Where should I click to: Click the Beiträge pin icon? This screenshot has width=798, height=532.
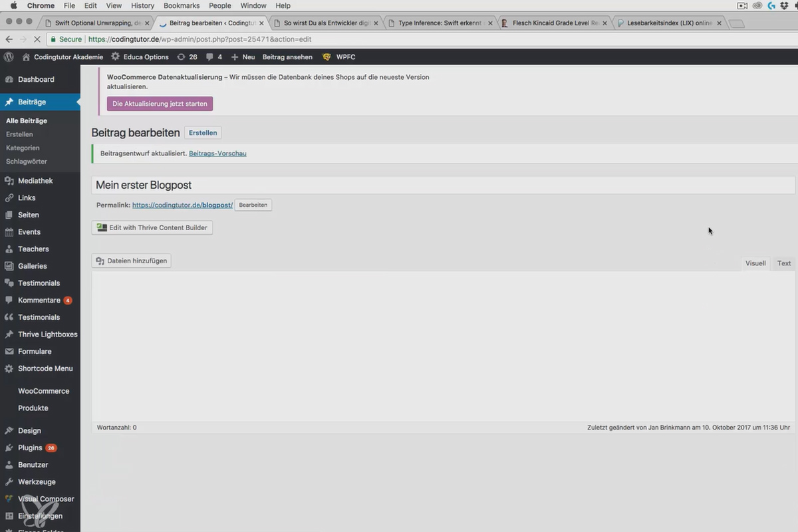(9, 102)
